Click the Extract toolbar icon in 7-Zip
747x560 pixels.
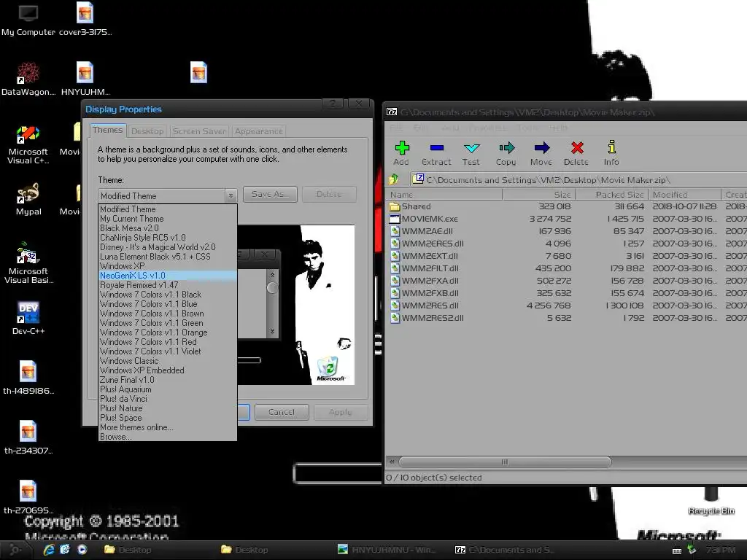click(x=436, y=148)
